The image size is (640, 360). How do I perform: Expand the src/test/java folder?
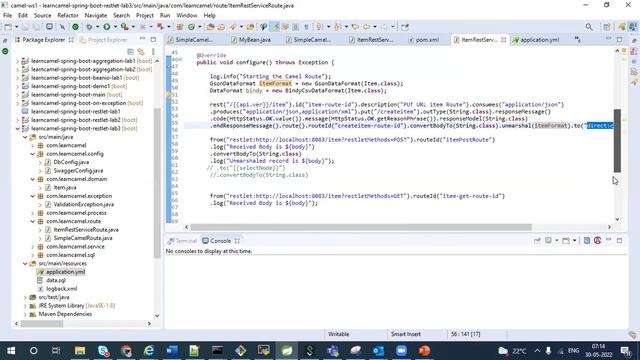tap(25, 297)
